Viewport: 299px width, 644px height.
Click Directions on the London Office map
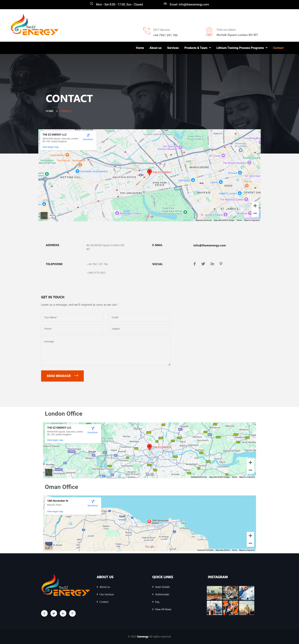tap(93, 430)
